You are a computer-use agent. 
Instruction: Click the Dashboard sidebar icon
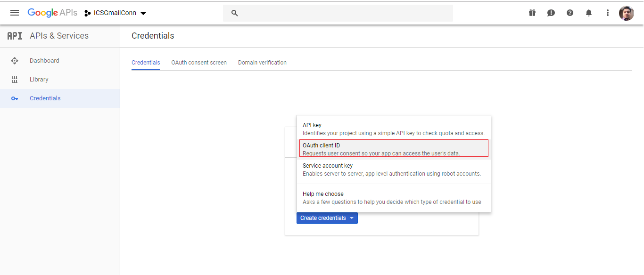[x=15, y=61]
